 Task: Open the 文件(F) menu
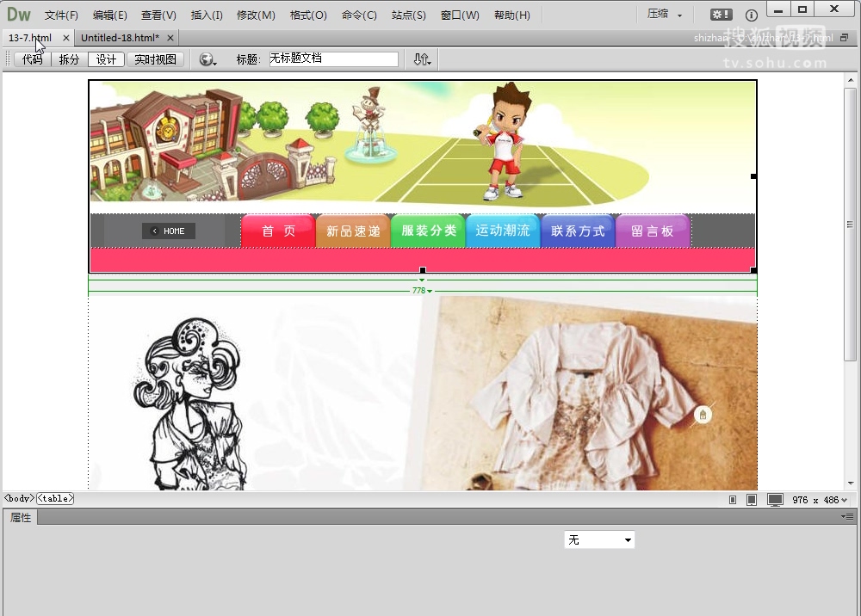pyautogui.click(x=61, y=15)
